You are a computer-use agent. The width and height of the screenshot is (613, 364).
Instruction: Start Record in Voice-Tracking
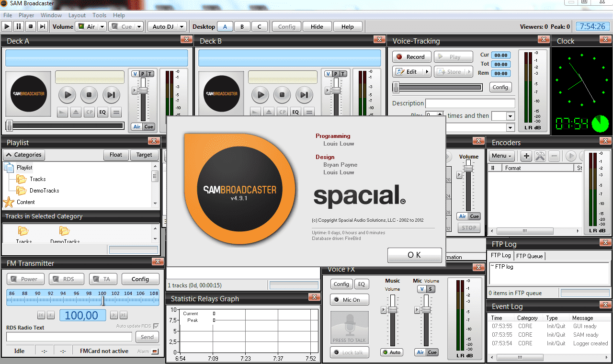point(412,57)
